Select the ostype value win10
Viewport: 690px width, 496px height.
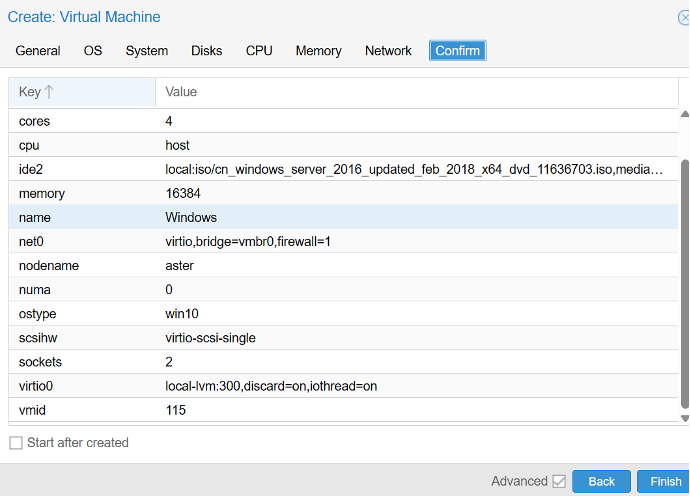tap(182, 314)
